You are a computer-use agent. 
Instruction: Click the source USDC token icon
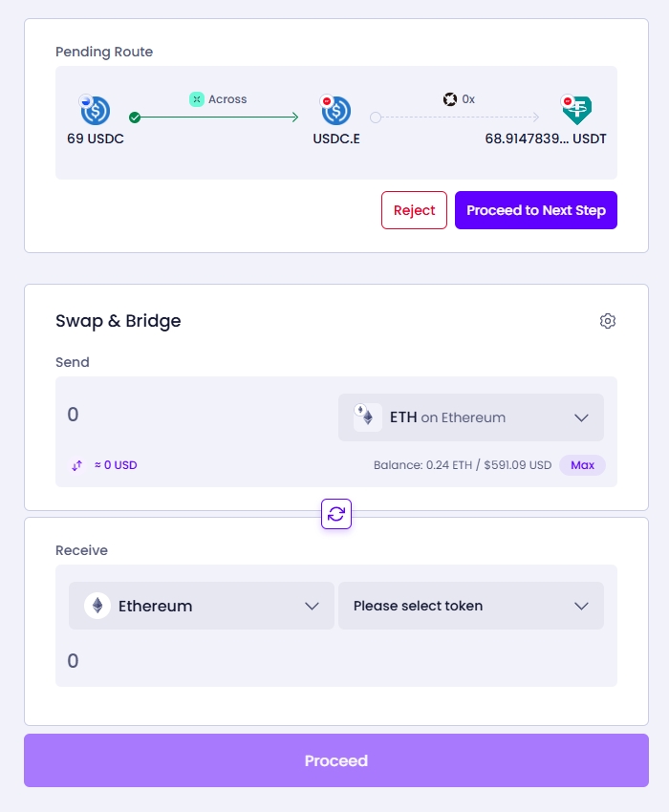[x=95, y=110]
